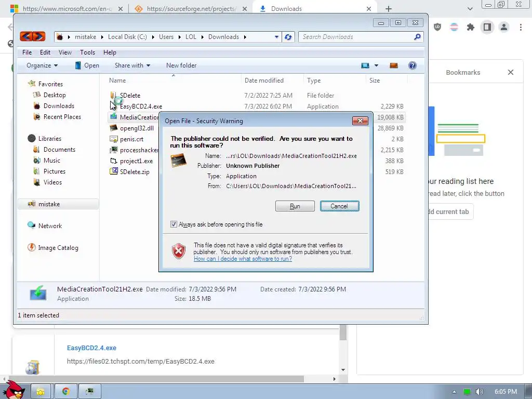The width and height of the screenshot is (532, 399).
Task: Click the Angry Birds Start button
Action: (x=14, y=390)
